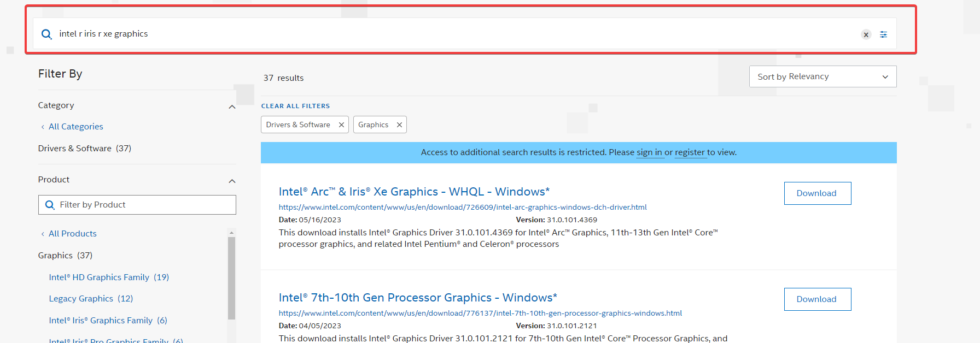The image size is (980, 343).
Task: Open Intel Arc & Iris Xe Graphics WHQL result
Action: 414,192
